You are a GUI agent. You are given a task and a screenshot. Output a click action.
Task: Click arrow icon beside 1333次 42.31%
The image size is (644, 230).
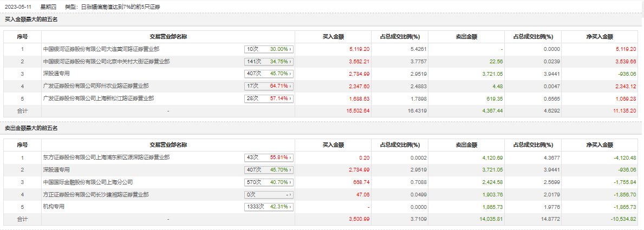click(x=291, y=207)
